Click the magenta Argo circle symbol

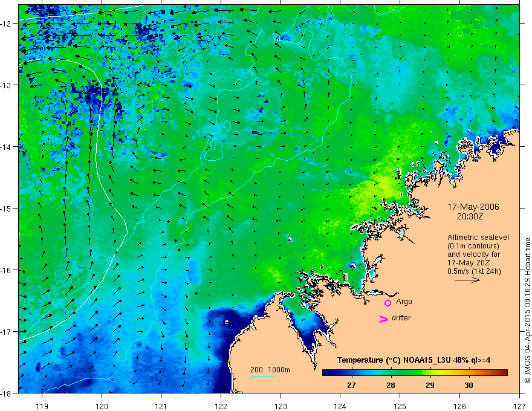coord(388,303)
